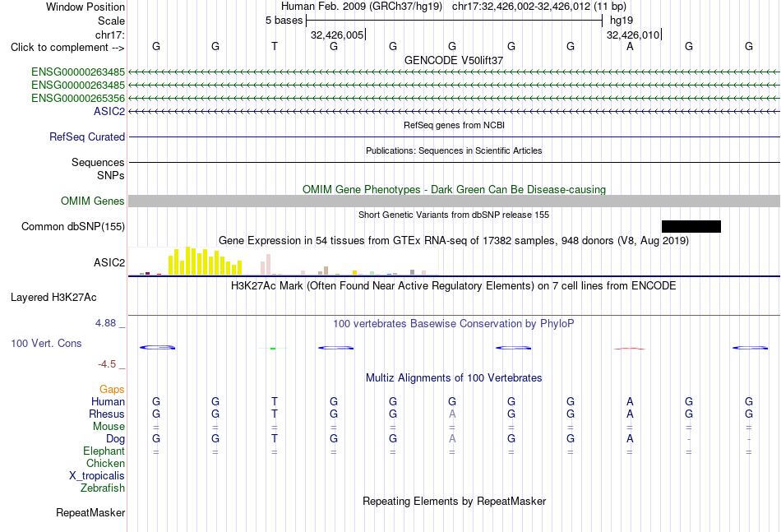Viewport: 781px width, 532px height.
Task: Click the Window Position label
Action: [x=85, y=7]
